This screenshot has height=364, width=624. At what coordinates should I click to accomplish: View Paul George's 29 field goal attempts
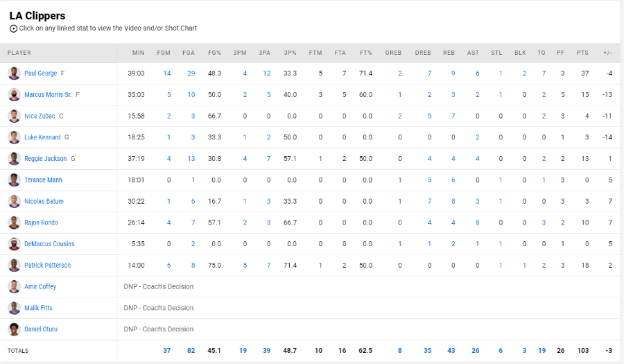pyautogui.click(x=191, y=73)
